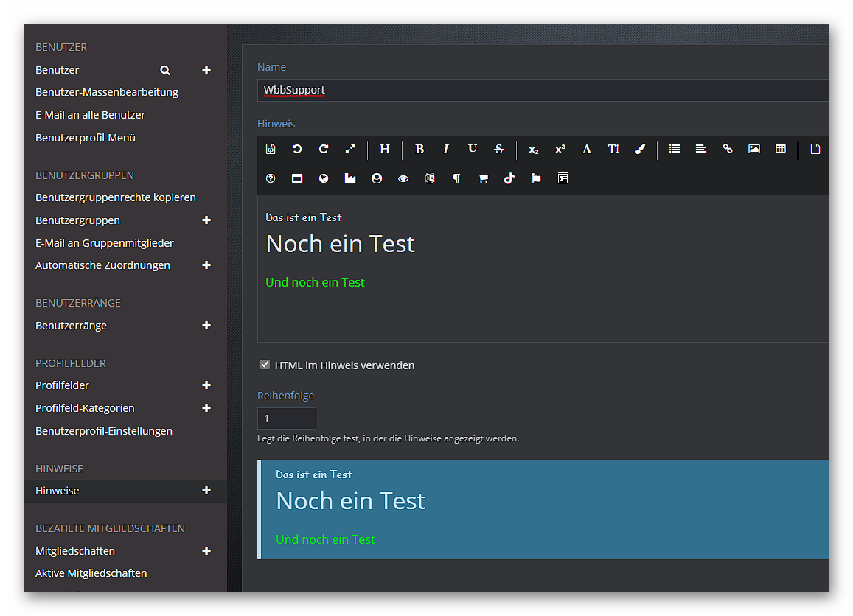Image resolution: width=853 pixels, height=616 pixels.
Task: Toggle fullscreen editor mode
Action: [x=350, y=149]
